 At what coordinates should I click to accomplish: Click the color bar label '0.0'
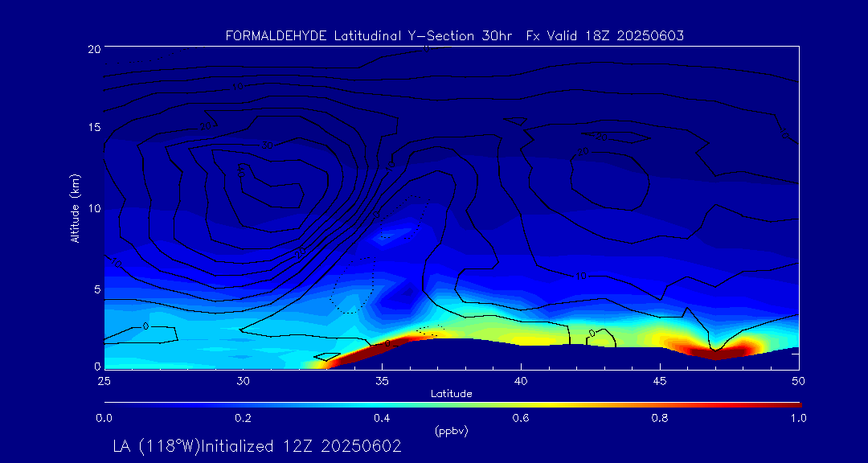click(104, 418)
